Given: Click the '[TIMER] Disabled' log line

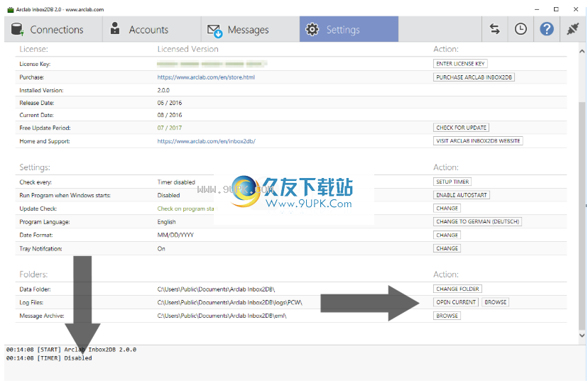Looking at the screenshot, I should (x=49, y=358).
